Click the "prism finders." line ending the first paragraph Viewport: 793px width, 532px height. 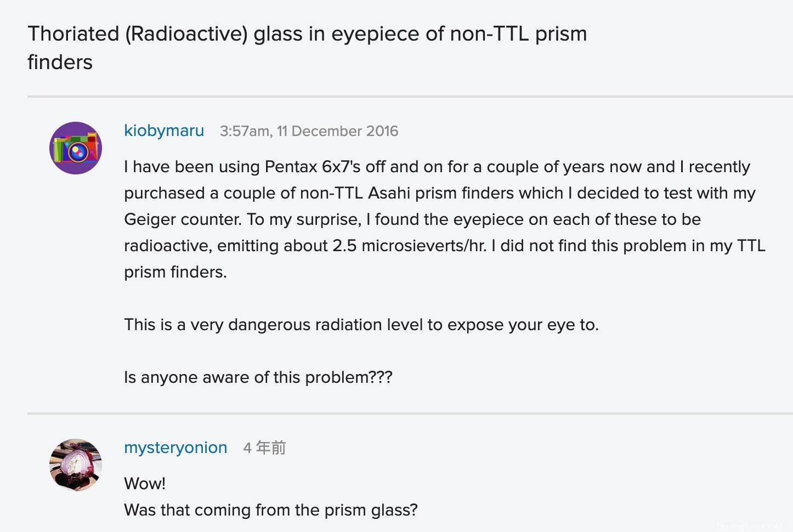(x=175, y=272)
